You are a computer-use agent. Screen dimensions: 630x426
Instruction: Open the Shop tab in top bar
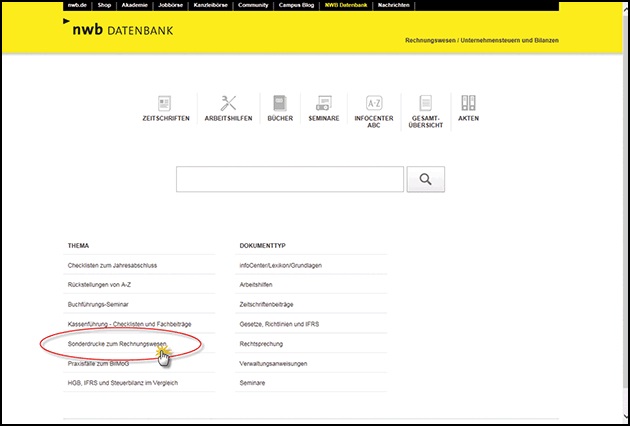(102, 5)
